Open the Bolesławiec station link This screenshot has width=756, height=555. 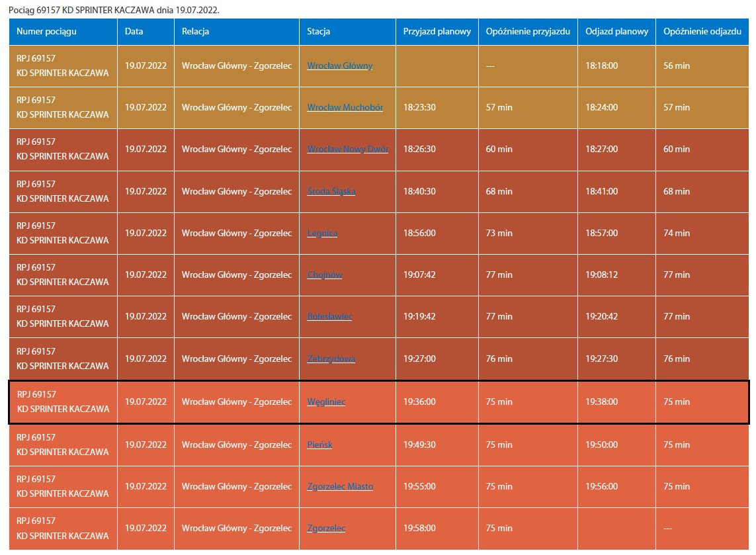pyautogui.click(x=329, y=316)
